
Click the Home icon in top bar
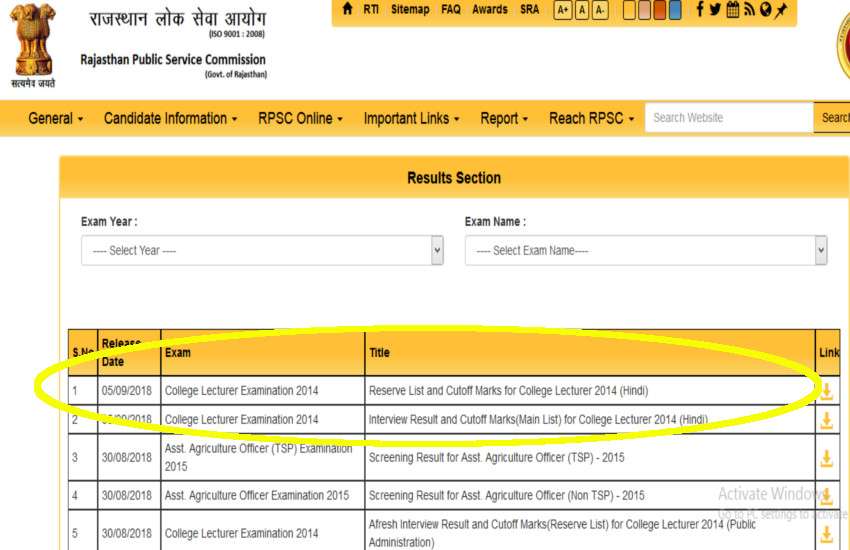click(x=347, y=10)
